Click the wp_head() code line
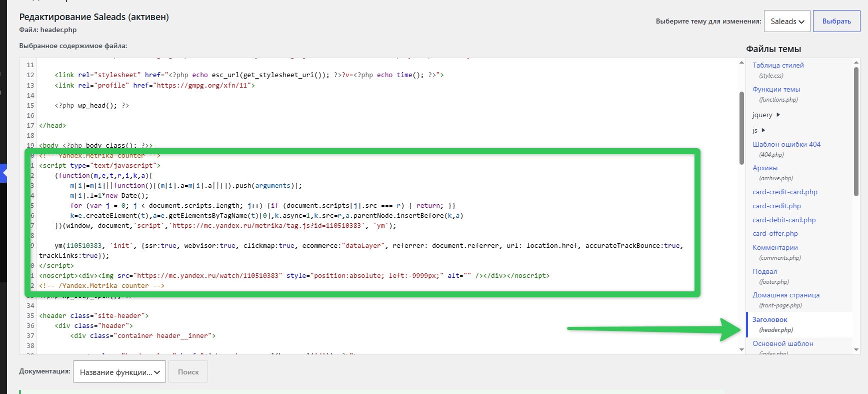Viewport: 868px width, 394px height. pyautogui.click(x=92, y=105)
